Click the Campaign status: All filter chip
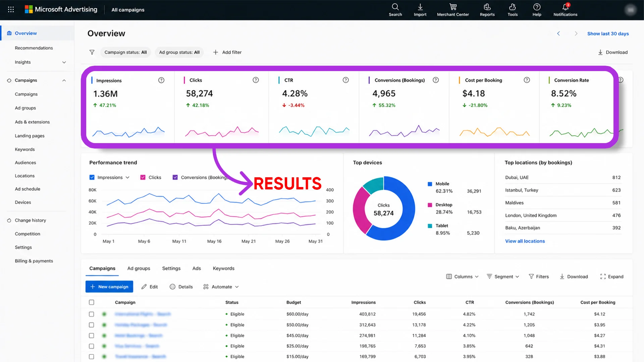This screenshot has height=362, width=644. click(125, 52)
